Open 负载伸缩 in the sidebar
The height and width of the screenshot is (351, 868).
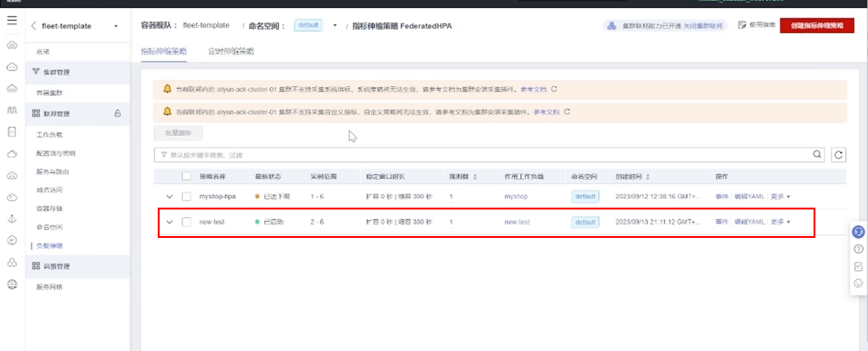pyautogui.click(x=49, y=245)
